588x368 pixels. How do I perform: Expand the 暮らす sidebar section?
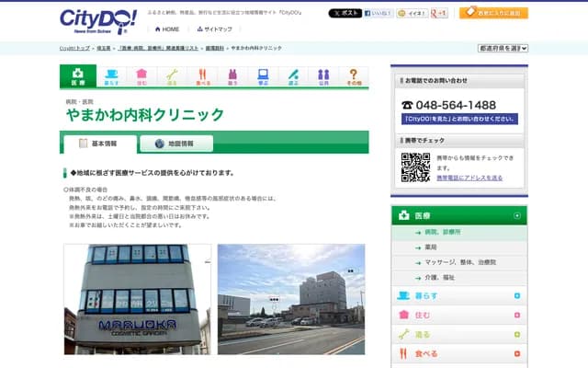pyautogui.click(x=517, y=296)
